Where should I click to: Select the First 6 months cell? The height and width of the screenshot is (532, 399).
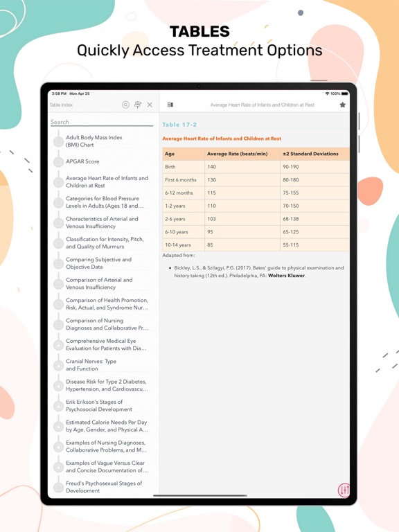tap(184, 180)
